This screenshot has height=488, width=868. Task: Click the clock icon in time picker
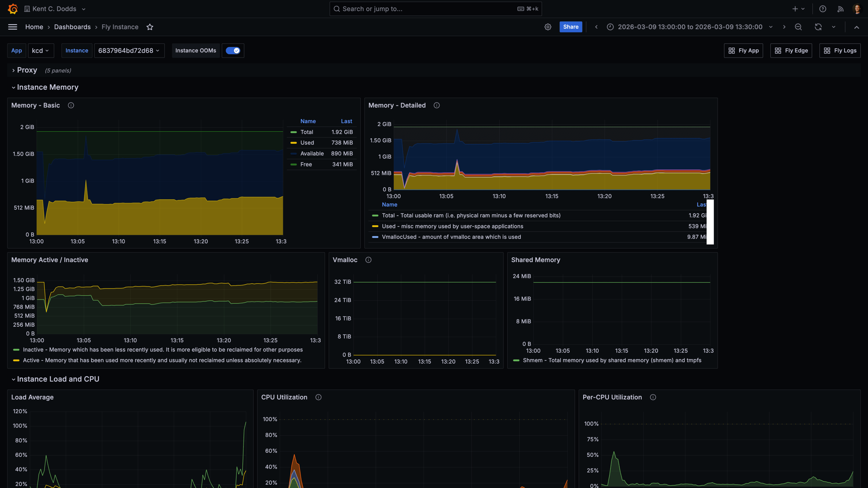click(x=610, y=27)
